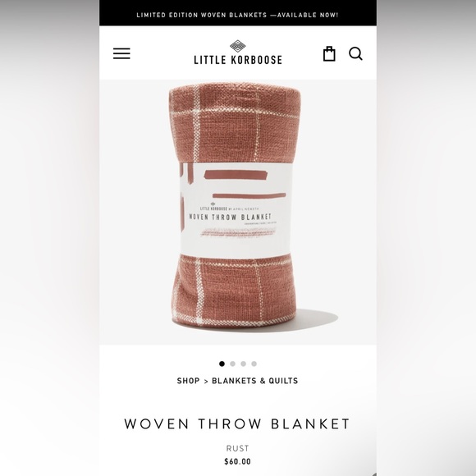Tap the Little Korboose wordmark

[x=238, y=59]
